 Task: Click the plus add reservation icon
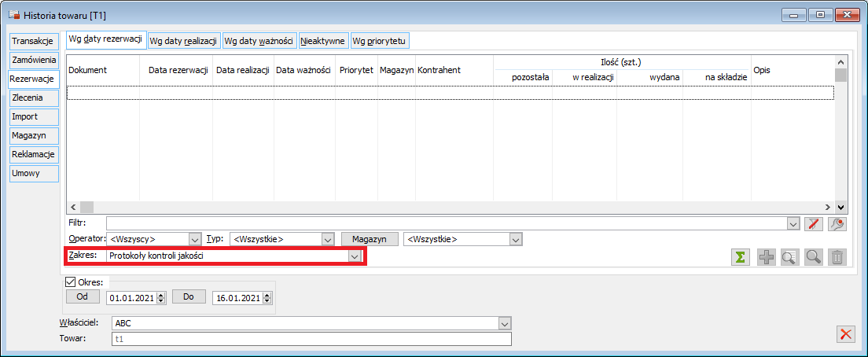(766, 257)
